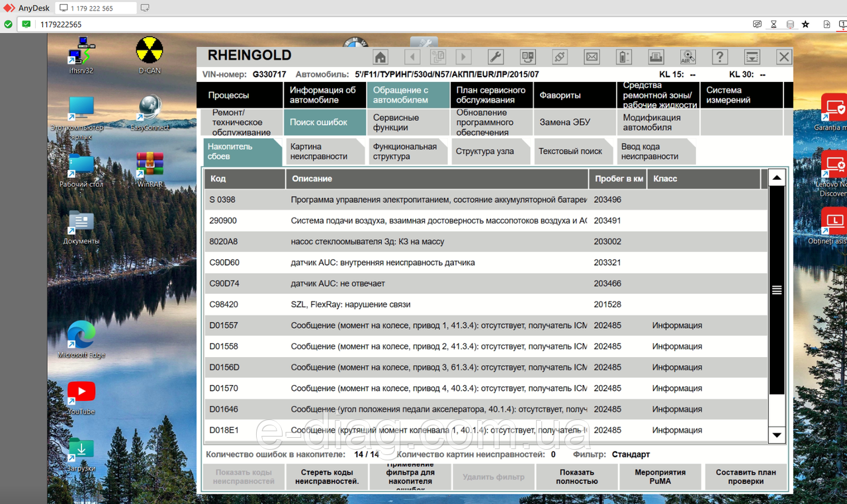
Task: Sort by Пробег в км column header
Action: (x=617, y=179)
